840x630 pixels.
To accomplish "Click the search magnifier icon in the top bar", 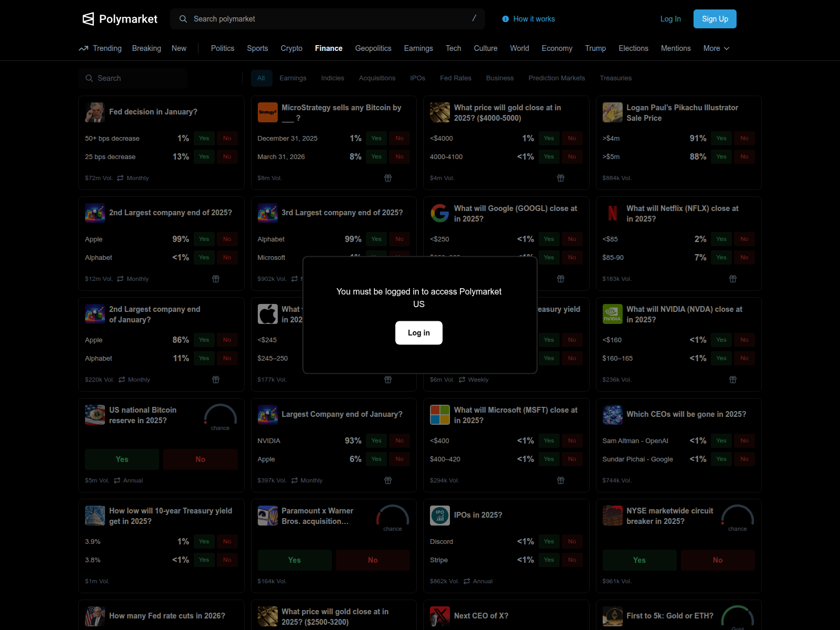I will pyautogui.click(x=183, y=19).
